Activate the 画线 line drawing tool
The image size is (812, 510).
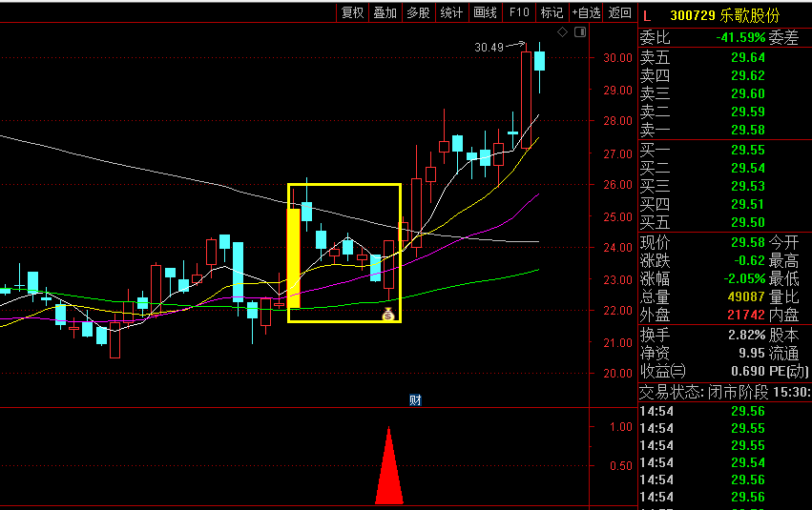point(486,12)
